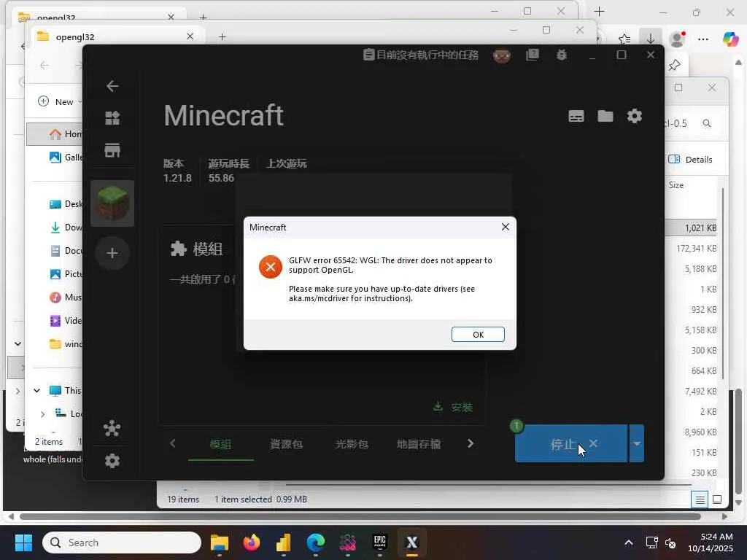Image resolution: width=747 pixels, height=560 pixels.
Task: Open the instance console icon
Action: (576, 116)
